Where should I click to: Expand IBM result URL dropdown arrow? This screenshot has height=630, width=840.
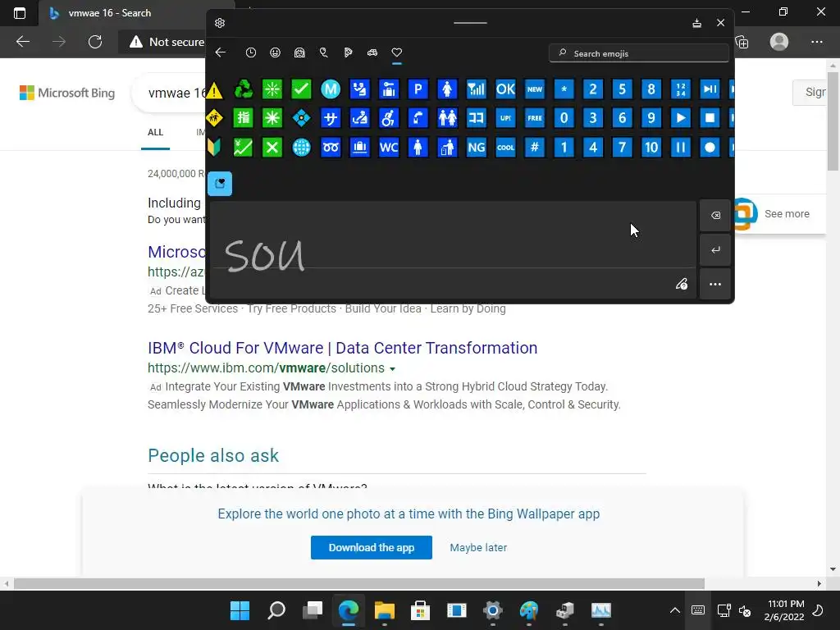click(x=392, y=368)
